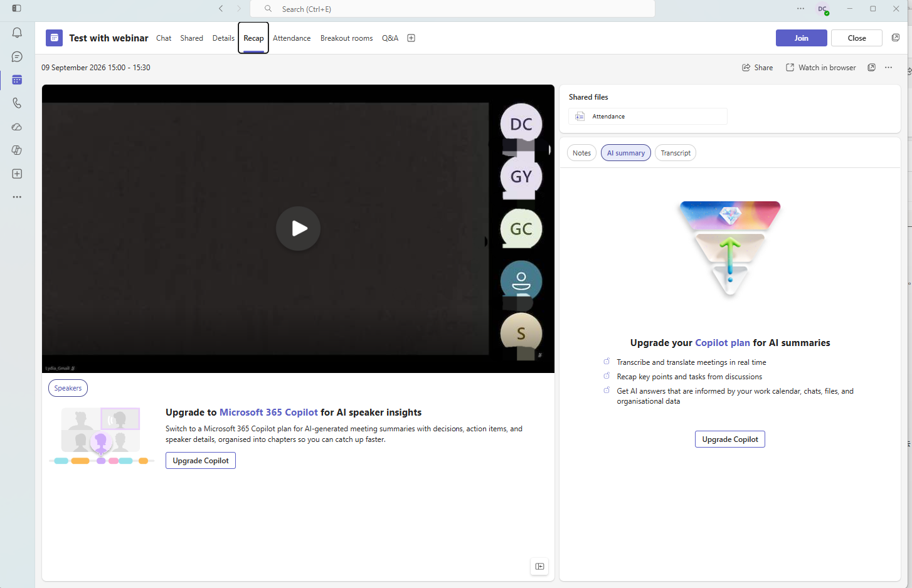Show the Notes section

point(581,153)
